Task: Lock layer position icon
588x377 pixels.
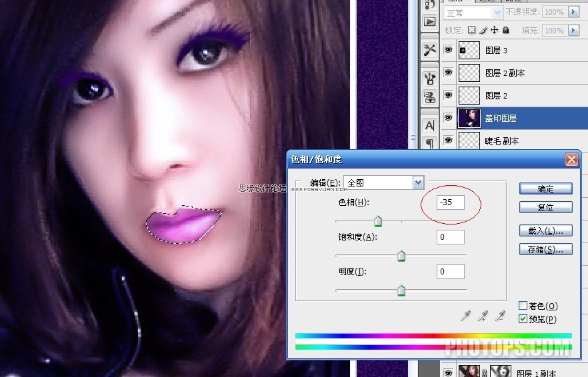Action: [494, 30]
